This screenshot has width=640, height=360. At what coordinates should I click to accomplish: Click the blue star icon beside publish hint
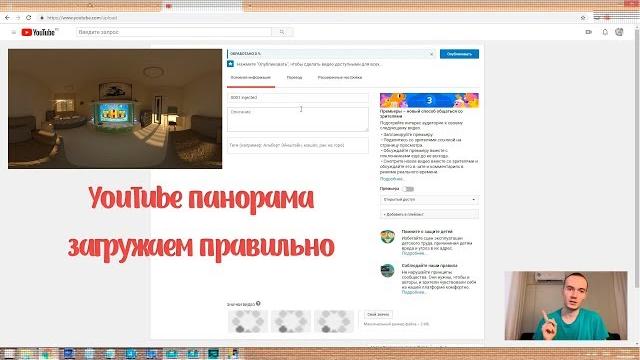[x=231, y=64]
